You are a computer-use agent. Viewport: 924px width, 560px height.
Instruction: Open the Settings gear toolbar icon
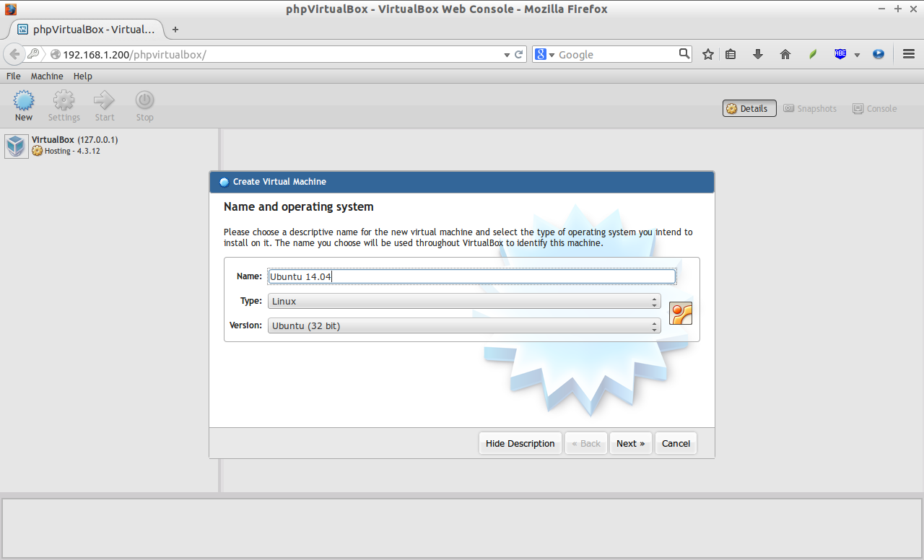point(64,100)
